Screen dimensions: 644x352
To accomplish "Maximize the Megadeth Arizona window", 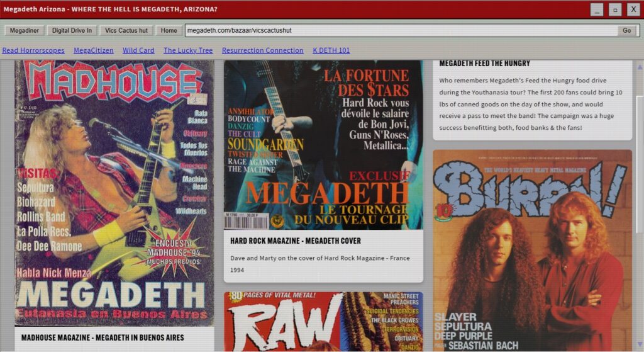I will point(615,9).
